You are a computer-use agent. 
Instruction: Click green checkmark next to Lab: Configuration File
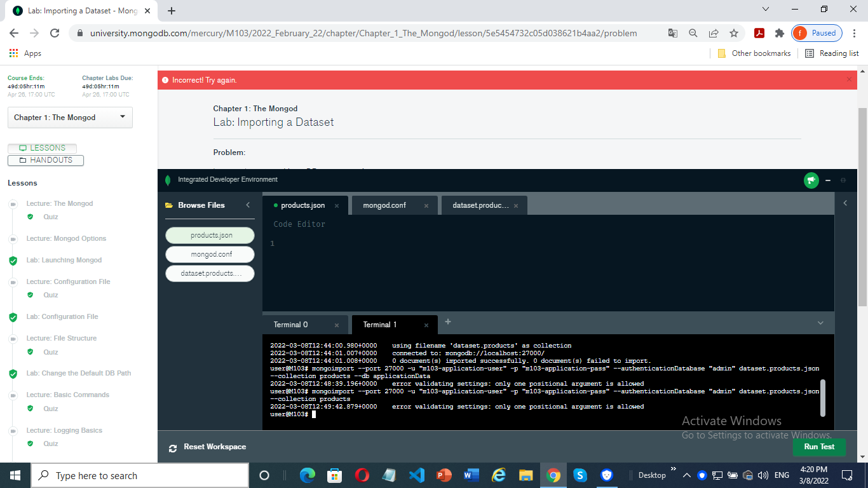point(13,316)
